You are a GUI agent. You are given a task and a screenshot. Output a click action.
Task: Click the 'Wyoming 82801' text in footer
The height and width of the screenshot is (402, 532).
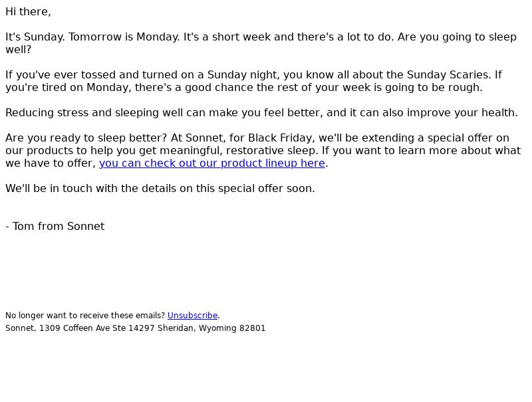coord(232,328)
